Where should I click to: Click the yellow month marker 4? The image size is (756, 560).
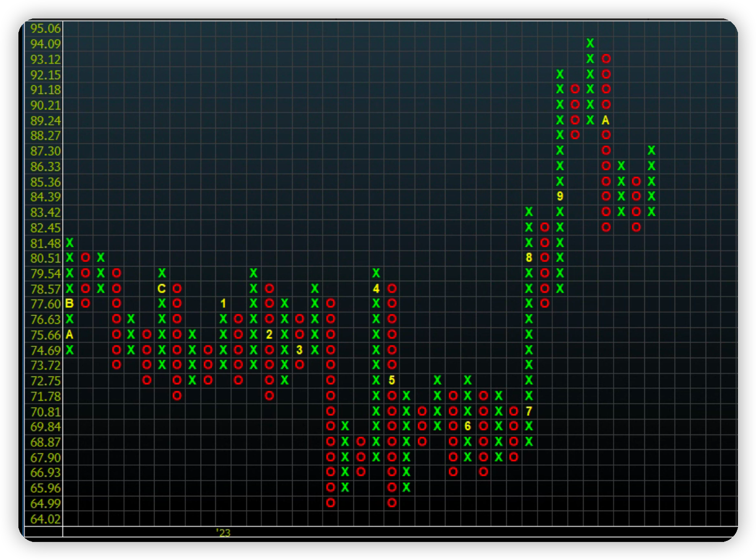pos(376,288)
